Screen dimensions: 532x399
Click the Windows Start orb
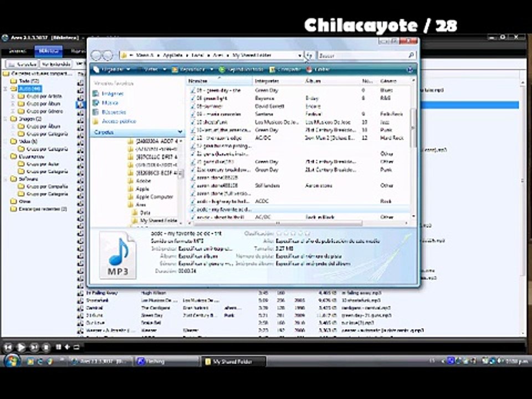(x=12, y=361)
